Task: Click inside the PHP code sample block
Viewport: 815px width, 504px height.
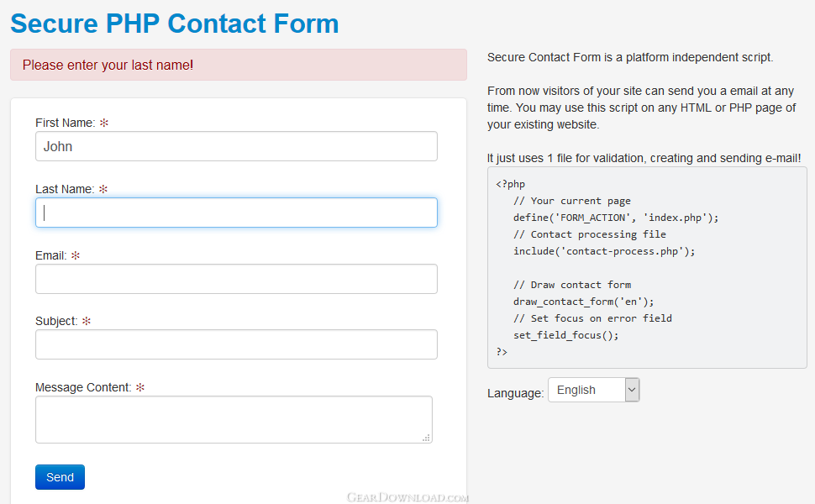Action: pos(646,267)
